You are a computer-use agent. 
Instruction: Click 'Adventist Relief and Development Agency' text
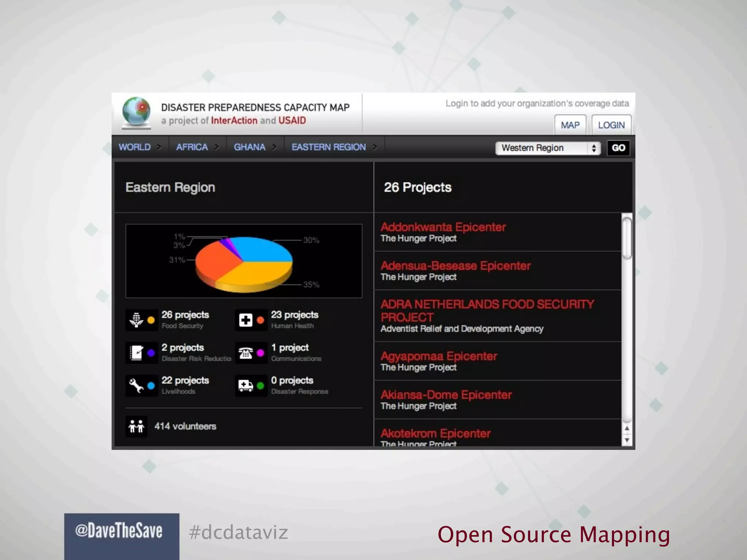[462, 329]
